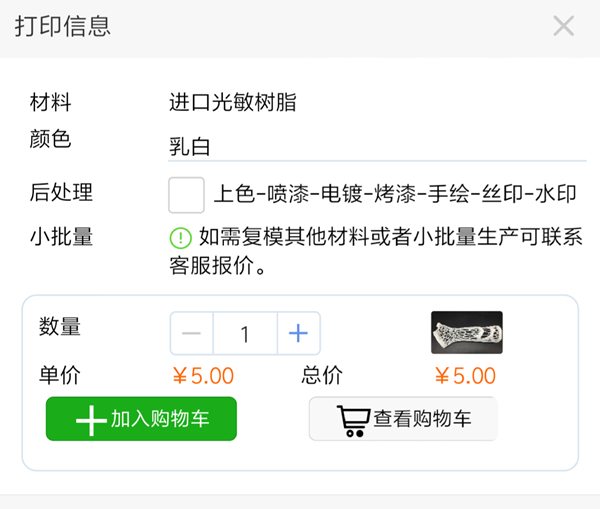Enable the 后处理 checkbox
Image resolution: width=600 pixels, height=509 pixels.
pyautogui.click(x=187, y=194)
